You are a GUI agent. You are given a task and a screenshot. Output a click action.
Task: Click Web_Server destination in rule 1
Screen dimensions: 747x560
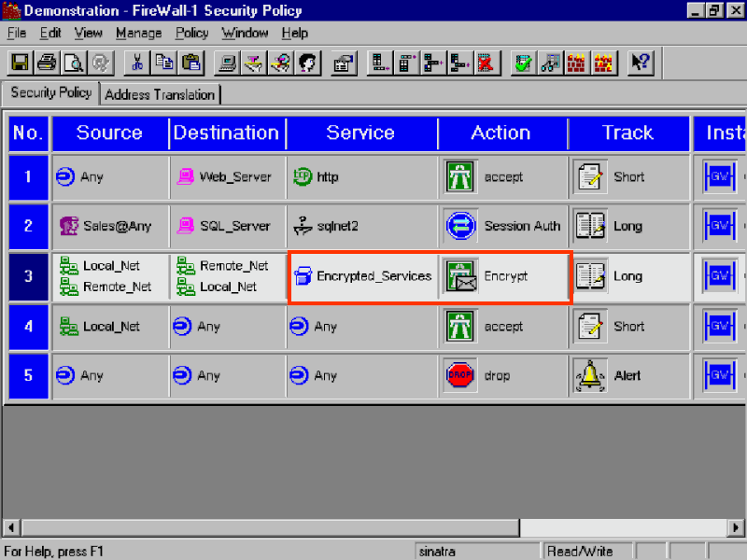click(x=234, y=176)
